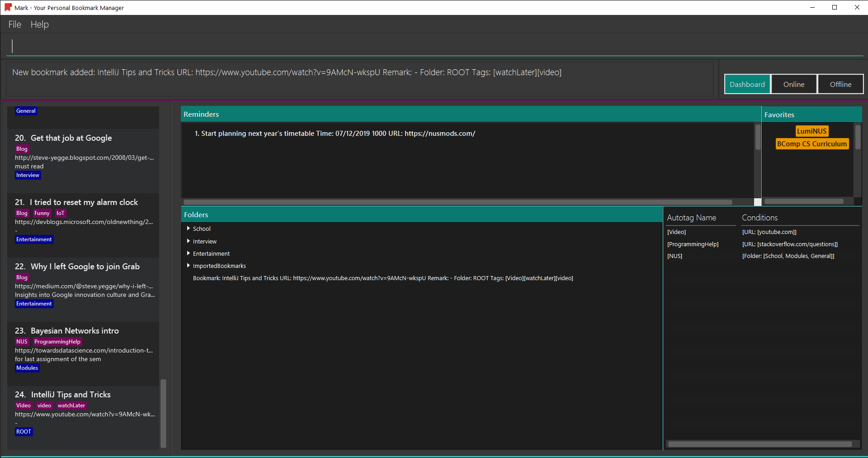Select the IntelliJ Tips bookmark in Folders tree
The image size is (868, 458).
coord(383,278)
